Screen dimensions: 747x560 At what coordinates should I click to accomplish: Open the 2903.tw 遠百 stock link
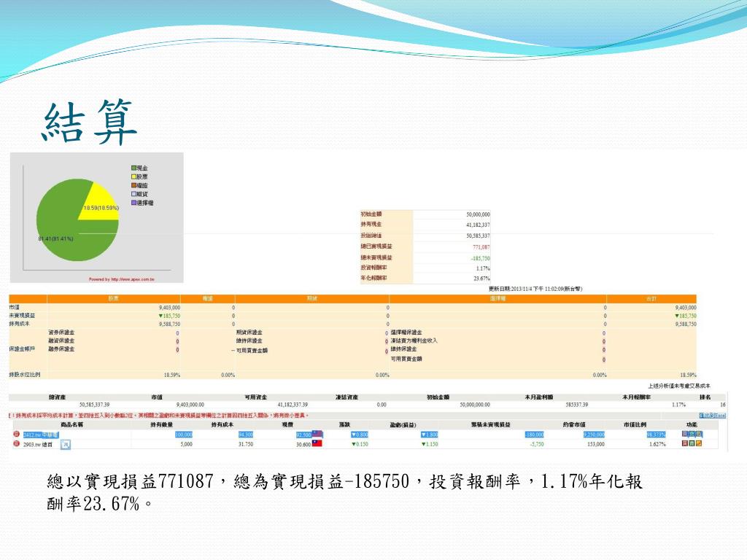point(38,444)
